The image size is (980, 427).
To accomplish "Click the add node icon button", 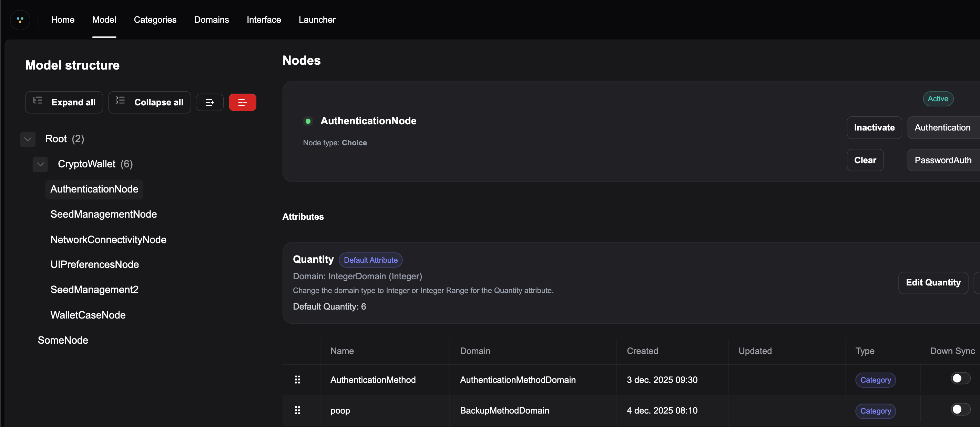I will 210,102.
